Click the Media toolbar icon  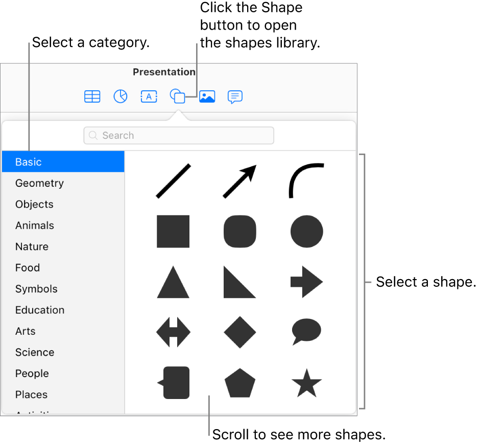pyautogui.click(x=207, y=96)
